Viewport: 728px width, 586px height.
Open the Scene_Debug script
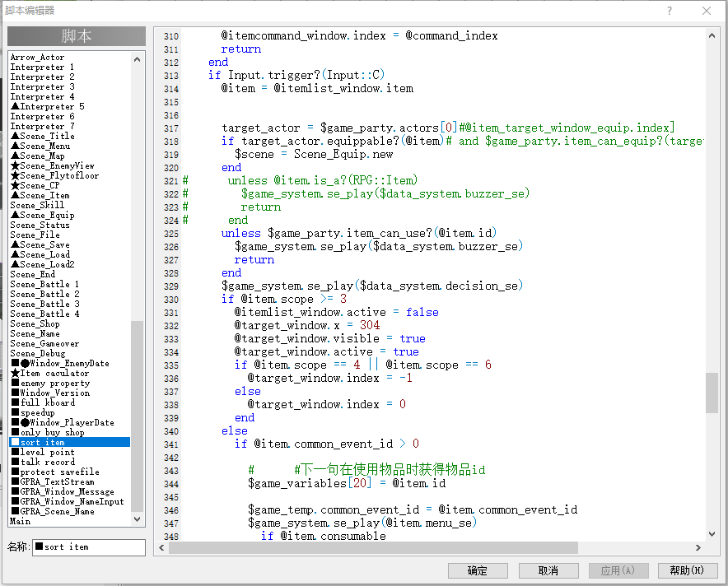pos(38,353)
